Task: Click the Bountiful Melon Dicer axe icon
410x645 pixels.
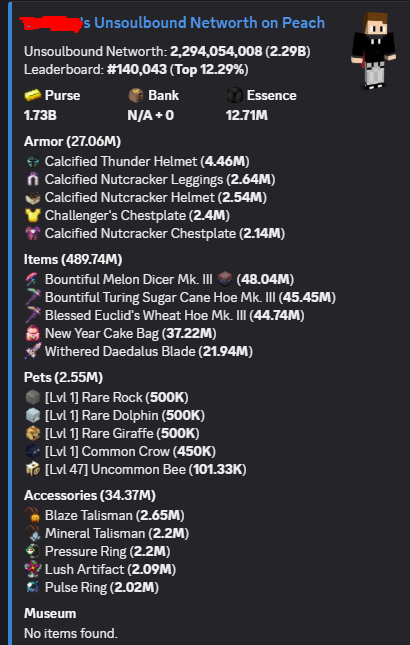Action: tap(32, 279)
